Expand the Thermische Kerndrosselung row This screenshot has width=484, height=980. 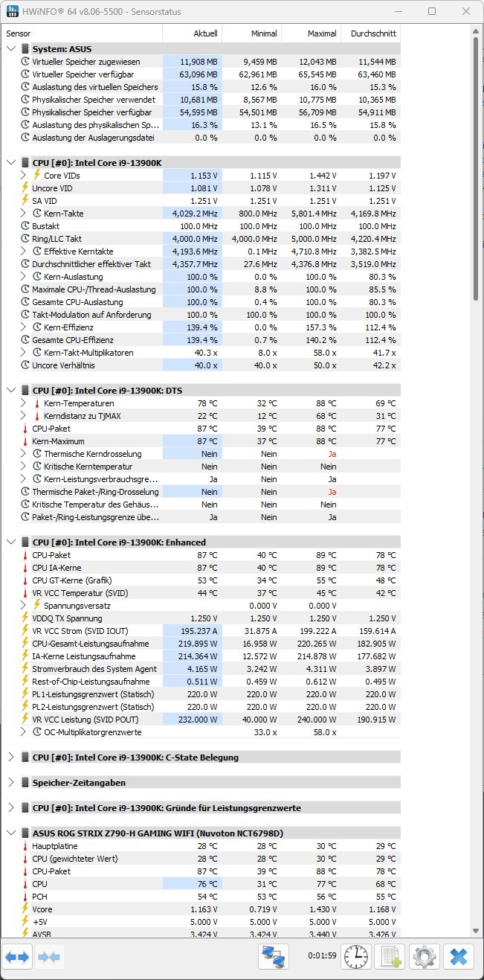point(23,454)
